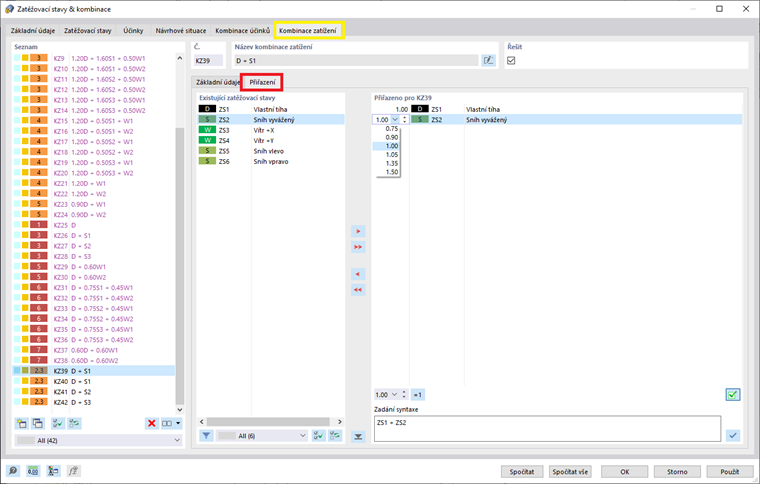
Task: Open the All (42) filter dropdown
Action: pos(98,440)
